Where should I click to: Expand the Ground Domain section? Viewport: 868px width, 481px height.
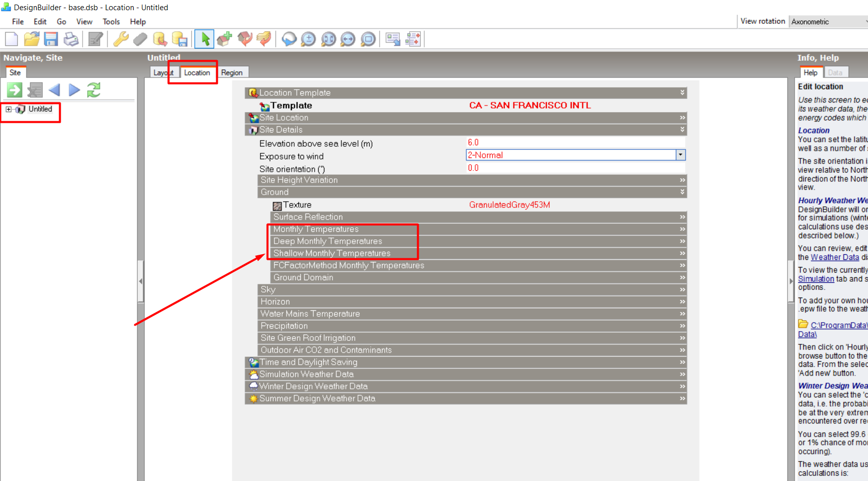[478, 278]
